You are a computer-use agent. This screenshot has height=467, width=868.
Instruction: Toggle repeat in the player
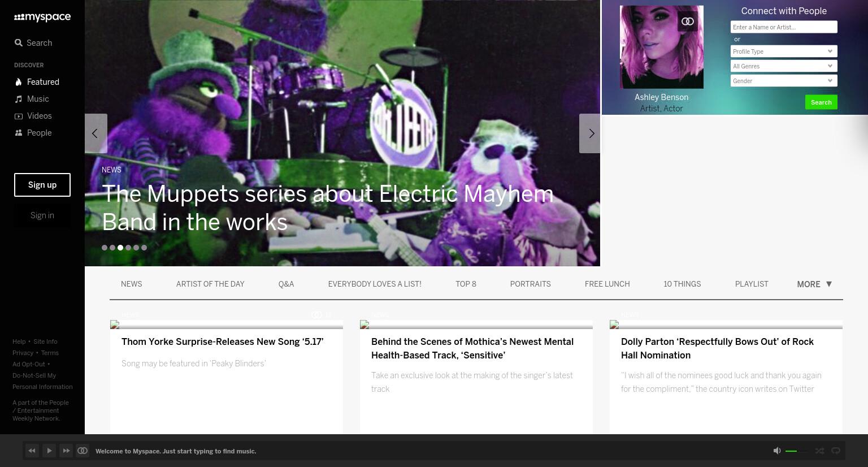pos(836,451)
